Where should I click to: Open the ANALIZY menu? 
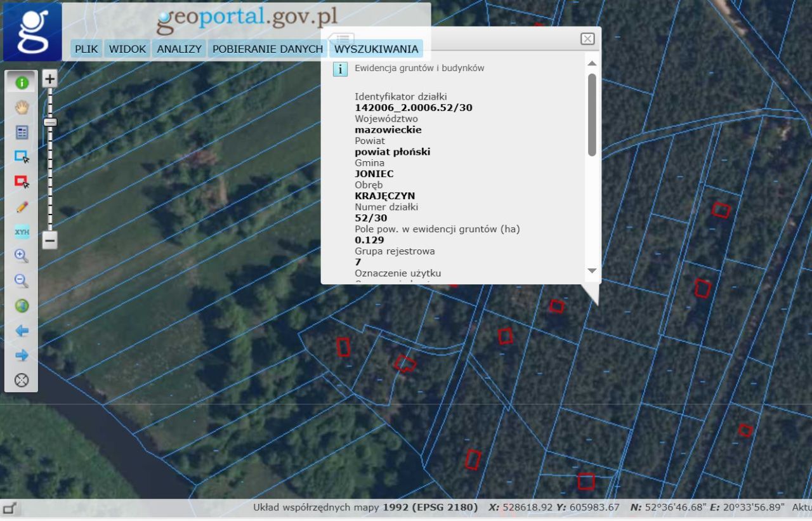(x=180, y=49)
